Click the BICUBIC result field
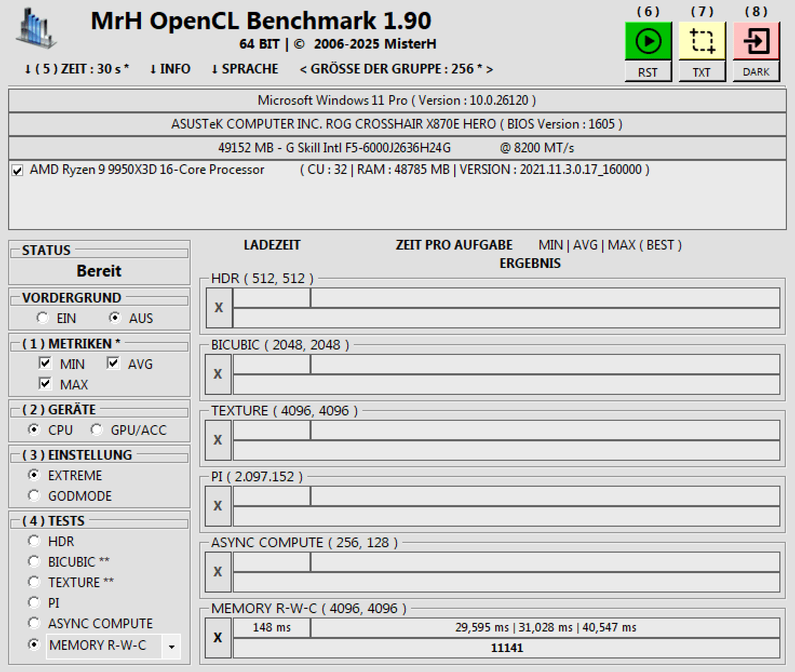 pyautogui.click(x=507, y=385)
